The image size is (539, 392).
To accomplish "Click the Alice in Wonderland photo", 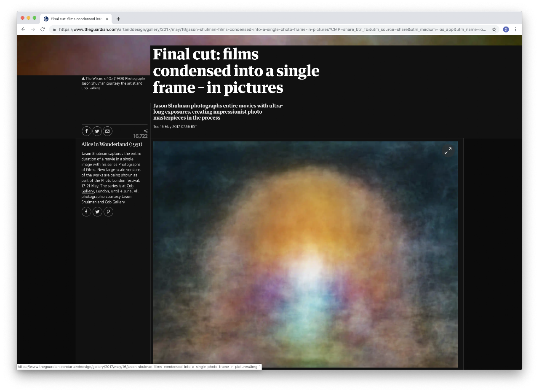I will point(305,254).
